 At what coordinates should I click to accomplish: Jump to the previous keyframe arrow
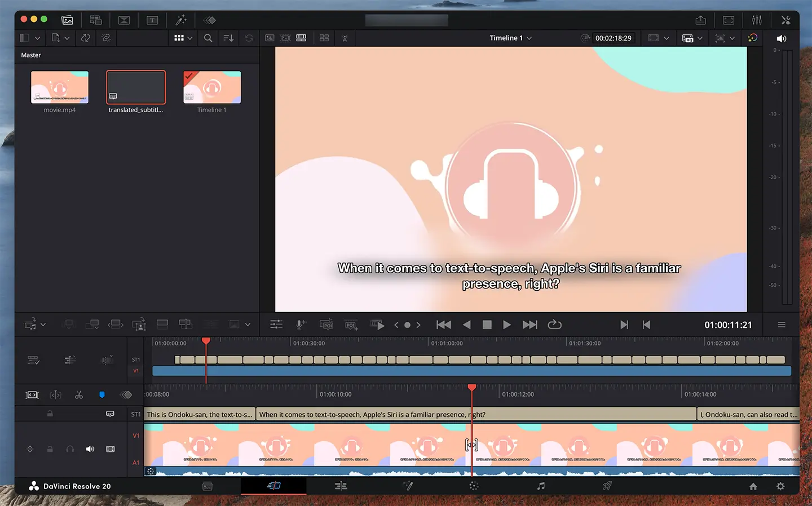point(396,325)
